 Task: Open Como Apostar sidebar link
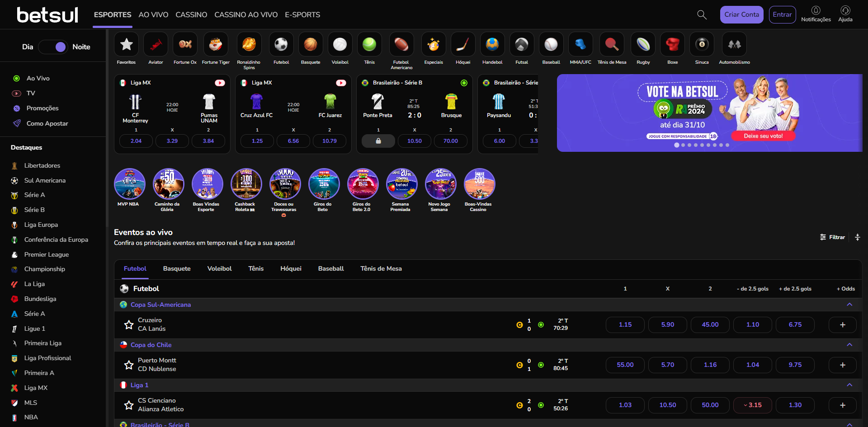pos(47,123)
